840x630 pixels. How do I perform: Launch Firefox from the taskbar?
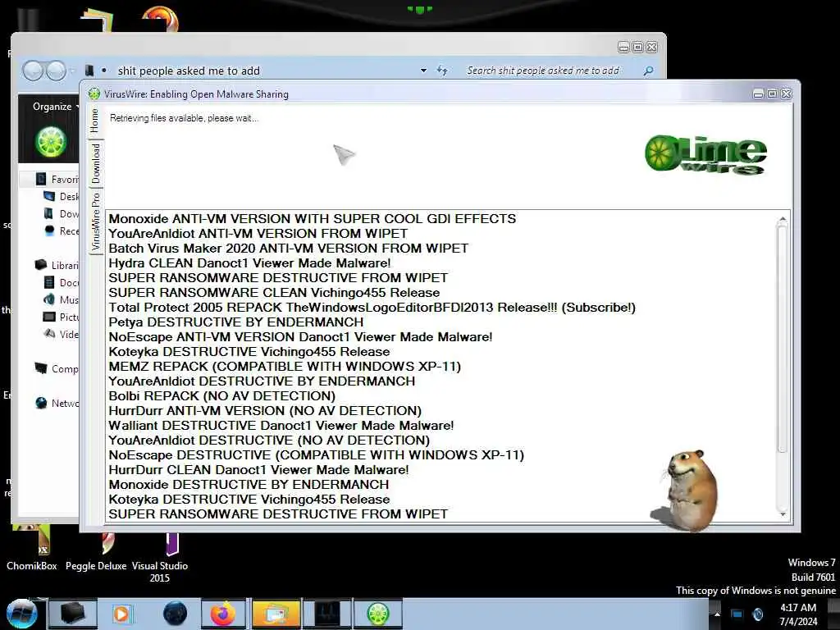(x=223, y=614)
